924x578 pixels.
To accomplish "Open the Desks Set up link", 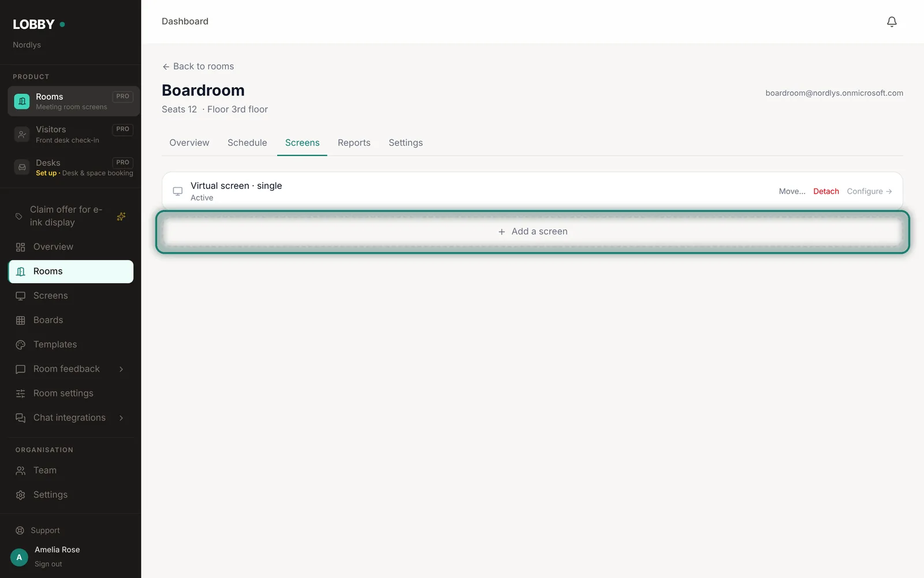I will click(x=46, y=173).
